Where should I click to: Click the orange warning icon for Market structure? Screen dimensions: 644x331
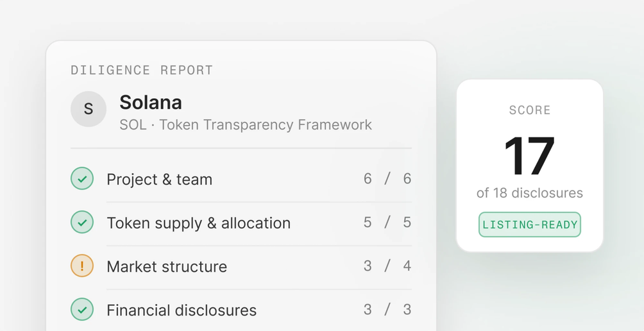(x=82, y=266)
